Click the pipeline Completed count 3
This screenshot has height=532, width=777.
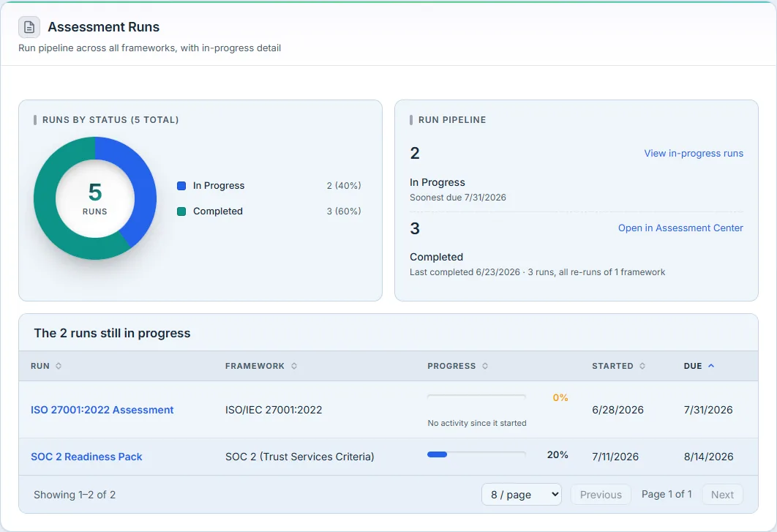click(x=415, y=228)
